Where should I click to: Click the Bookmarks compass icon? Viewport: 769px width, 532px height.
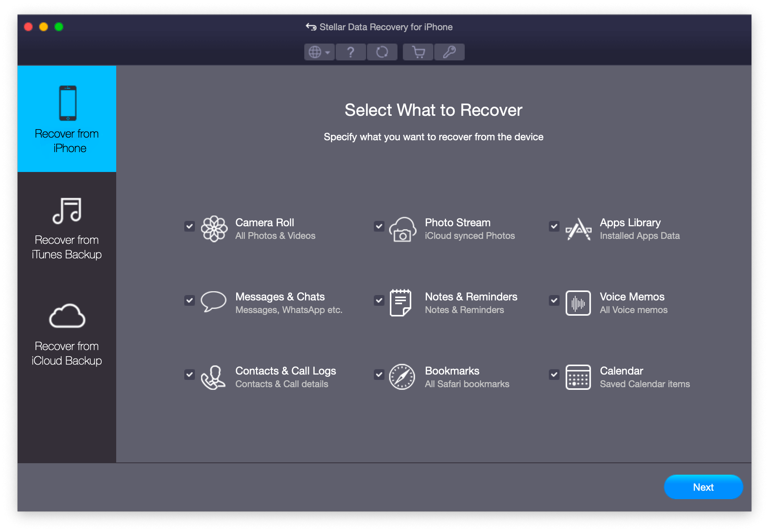pyautogui.click(x=402, y=377)
